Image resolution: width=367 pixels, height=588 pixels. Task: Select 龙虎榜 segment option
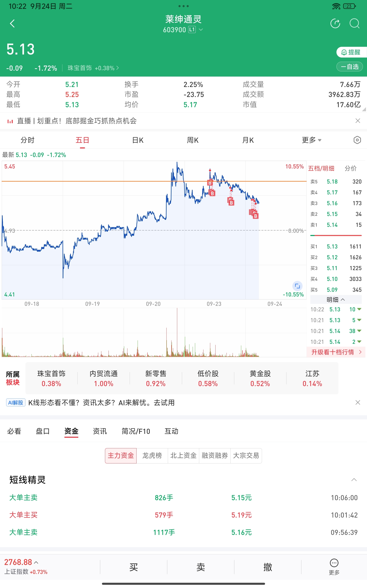(x=152, y=455)
